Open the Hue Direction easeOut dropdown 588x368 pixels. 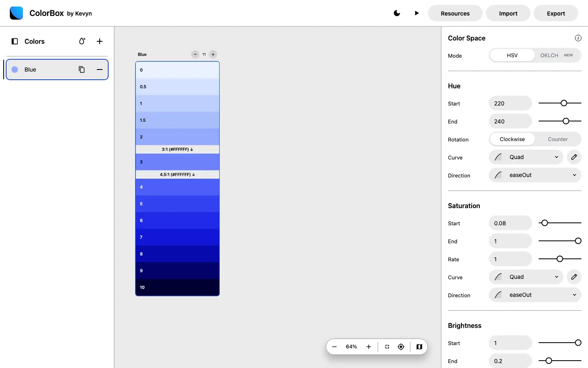pos(535,175)
